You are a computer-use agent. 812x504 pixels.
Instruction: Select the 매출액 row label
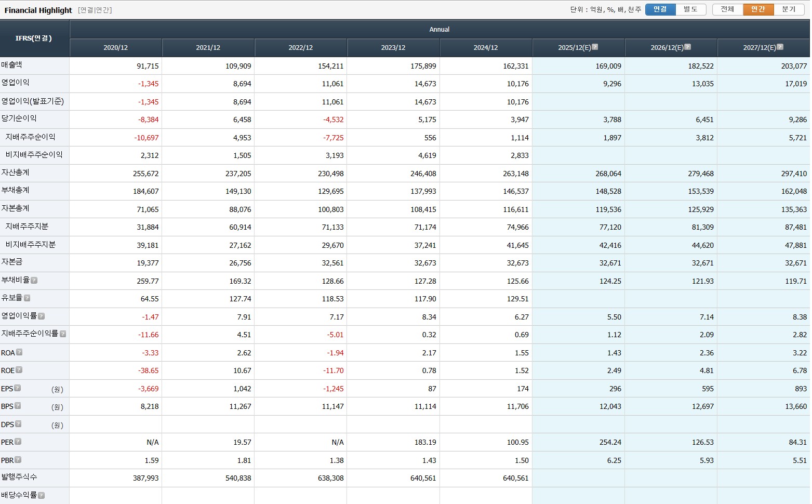tap(11, 65)
